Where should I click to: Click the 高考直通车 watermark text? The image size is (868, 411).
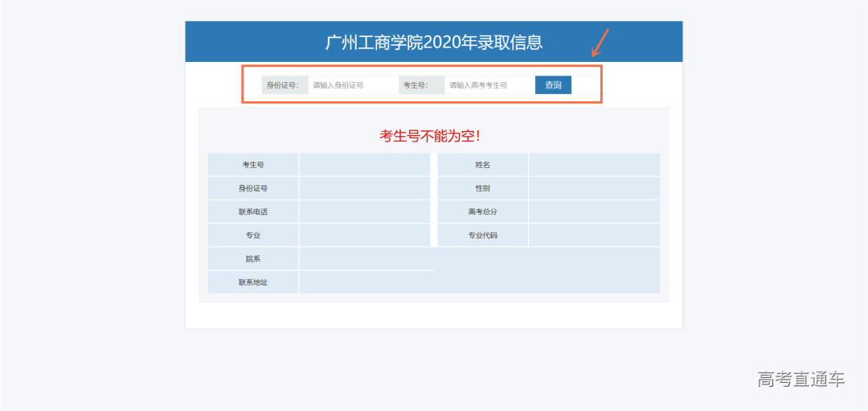click(x=800, y=380)
